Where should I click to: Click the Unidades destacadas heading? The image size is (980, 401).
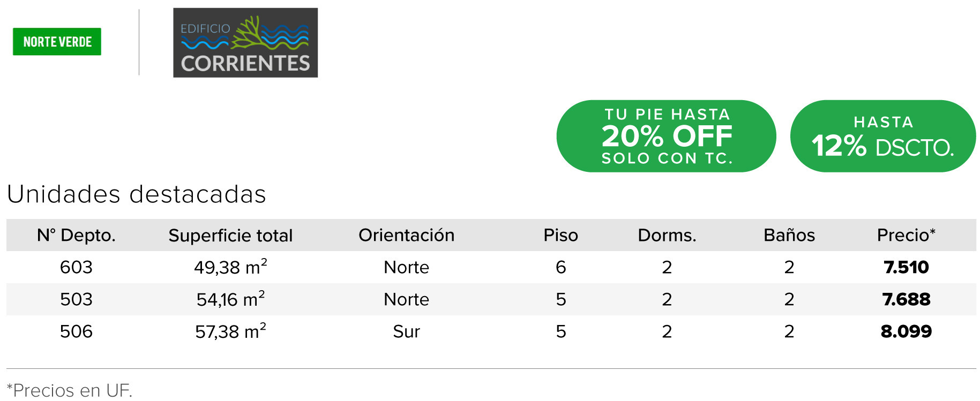tap(137, 194)
